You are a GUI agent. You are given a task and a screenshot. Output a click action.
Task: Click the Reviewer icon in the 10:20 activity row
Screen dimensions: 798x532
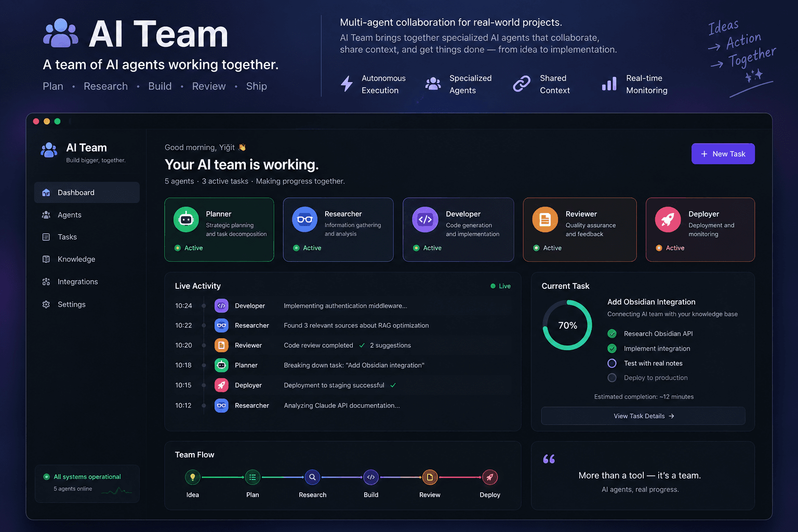coord(221,345)
